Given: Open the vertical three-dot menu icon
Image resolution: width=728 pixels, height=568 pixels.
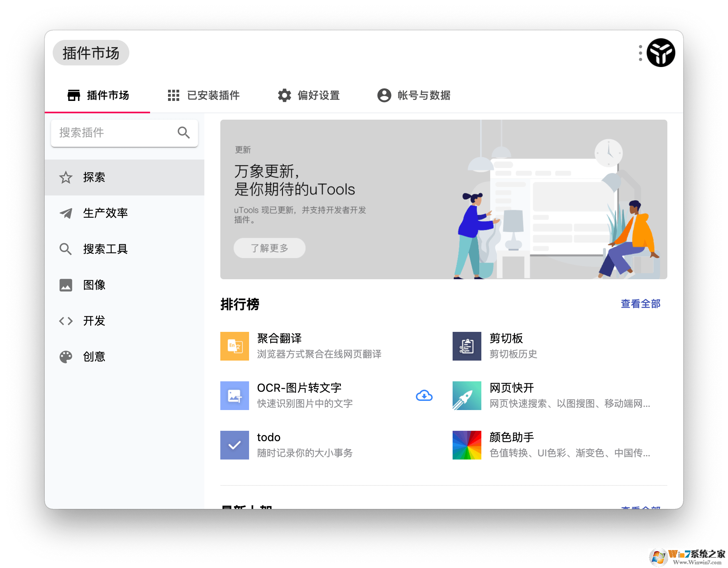Looking at the screenshot, I should pos(640,52).
